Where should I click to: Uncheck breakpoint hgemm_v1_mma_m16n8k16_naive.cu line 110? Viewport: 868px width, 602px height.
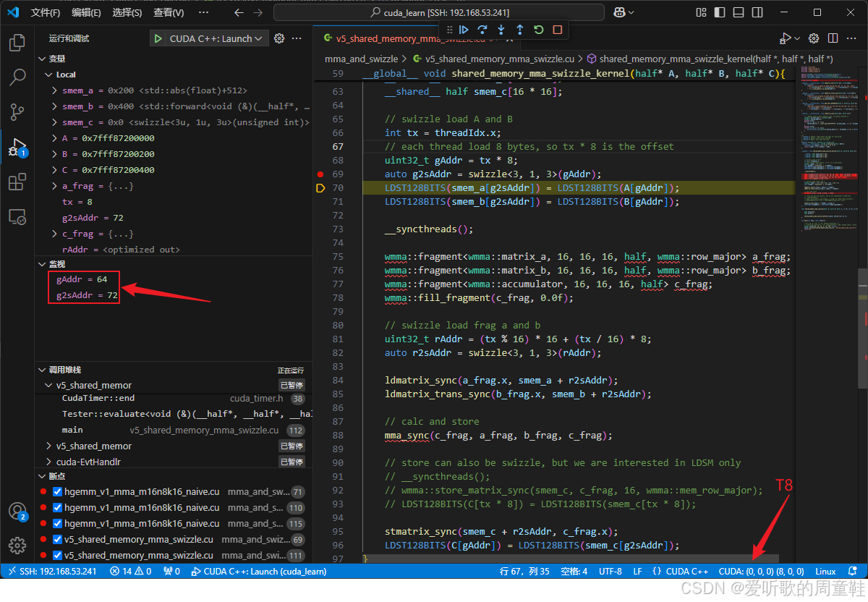(58, 508)
